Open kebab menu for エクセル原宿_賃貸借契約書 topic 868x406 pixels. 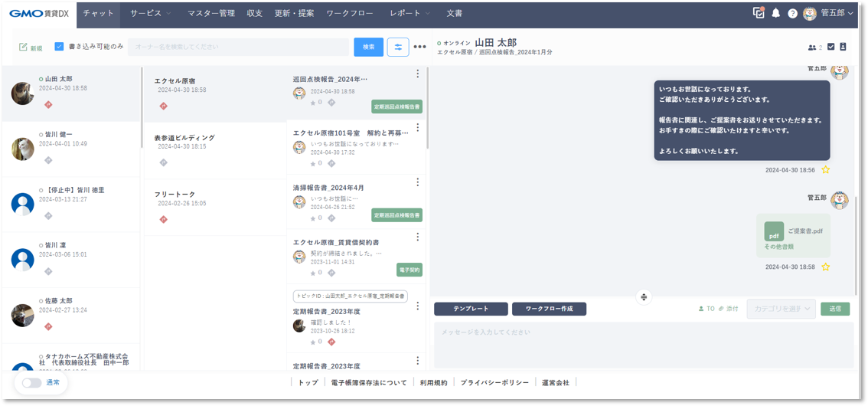(x=418, y=237)
